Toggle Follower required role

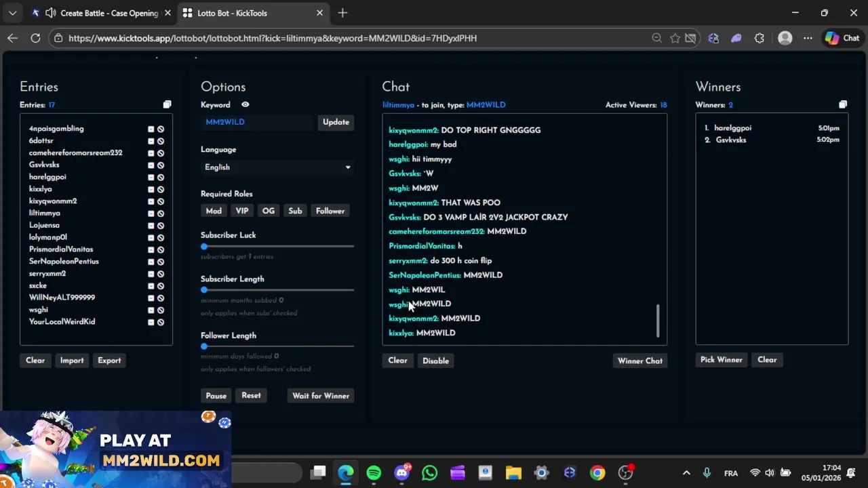330,211
